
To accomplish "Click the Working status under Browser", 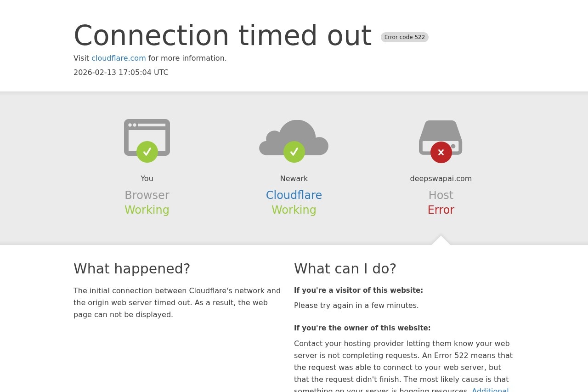I will (x=147, y=210).
